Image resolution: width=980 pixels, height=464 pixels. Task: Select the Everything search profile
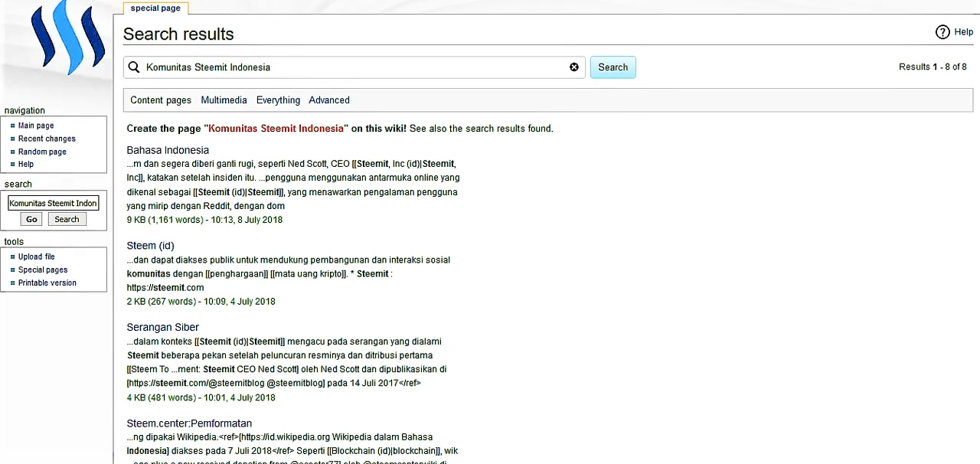pyautogui.click(x=278, y=100)
